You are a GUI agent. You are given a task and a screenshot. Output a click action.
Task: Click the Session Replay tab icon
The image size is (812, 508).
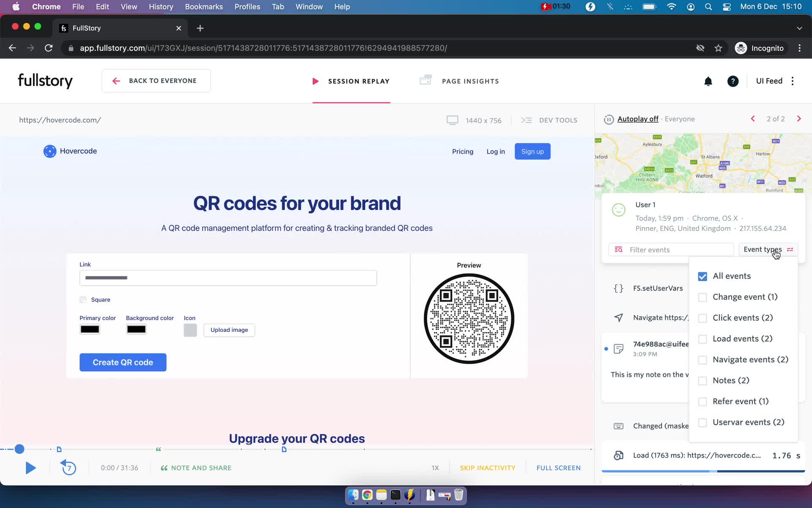[x=315, y=81]
